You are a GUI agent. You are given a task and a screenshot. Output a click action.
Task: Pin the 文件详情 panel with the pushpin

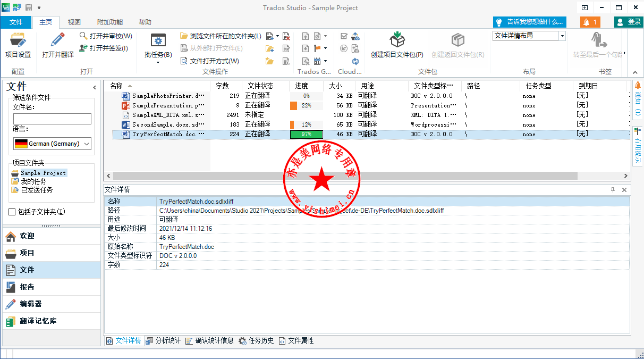tap(613, 190)
